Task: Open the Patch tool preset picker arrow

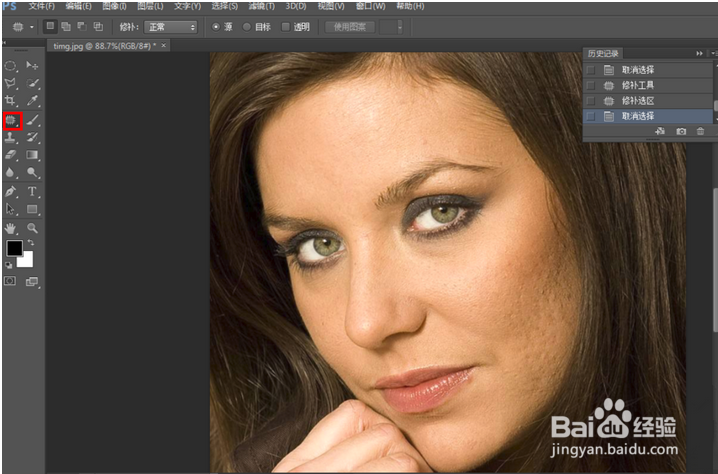Action: (32, 27)
